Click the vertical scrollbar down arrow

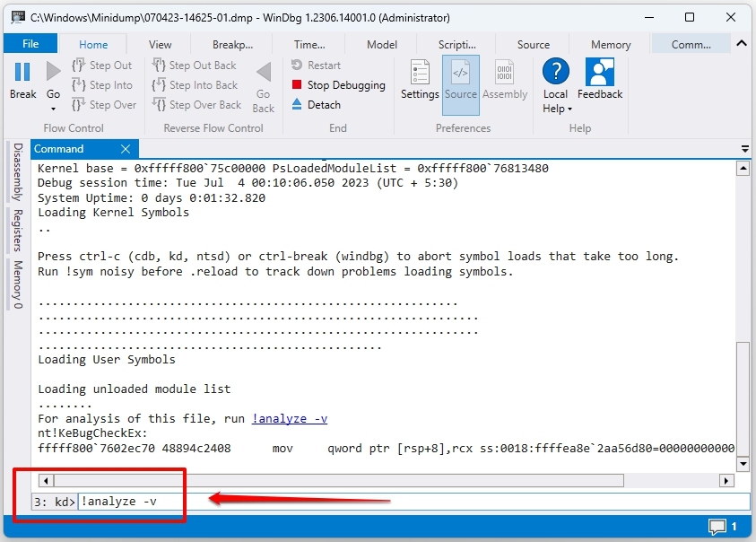[743, 464]
